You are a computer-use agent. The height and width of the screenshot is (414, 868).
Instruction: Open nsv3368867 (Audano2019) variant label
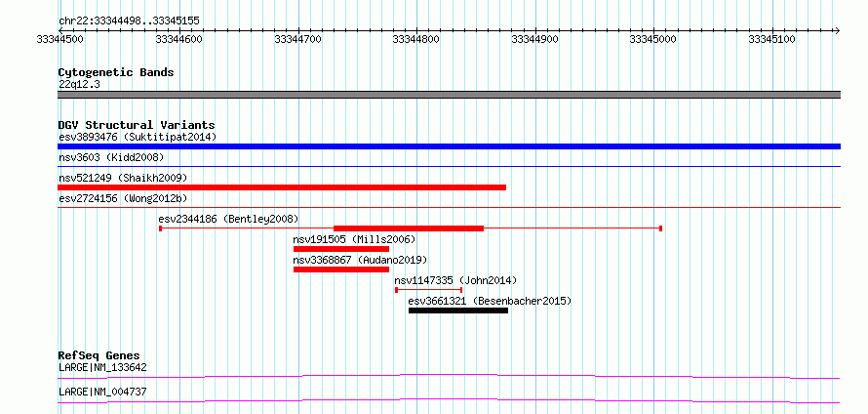pyautogui.click(x=361, y=260)
